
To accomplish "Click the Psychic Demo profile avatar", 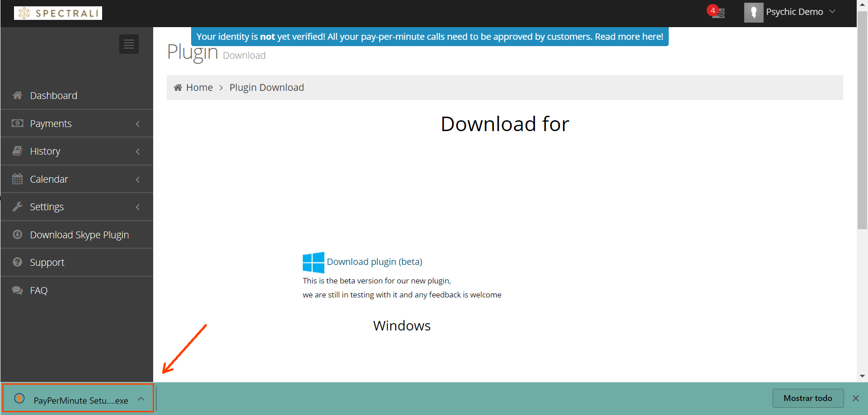I will pyautogui.click(x=753, y=12).
